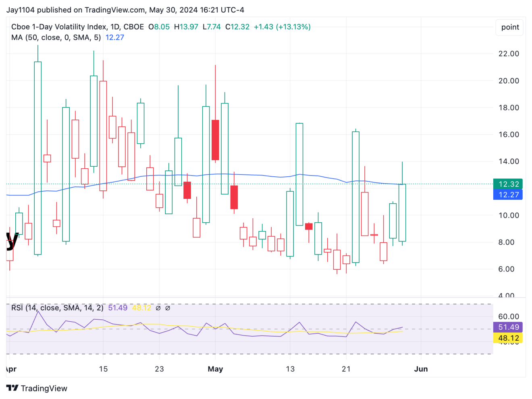Click the change value +1.43 (+13.13%)
532x399 pixels.
pos(282,27)
